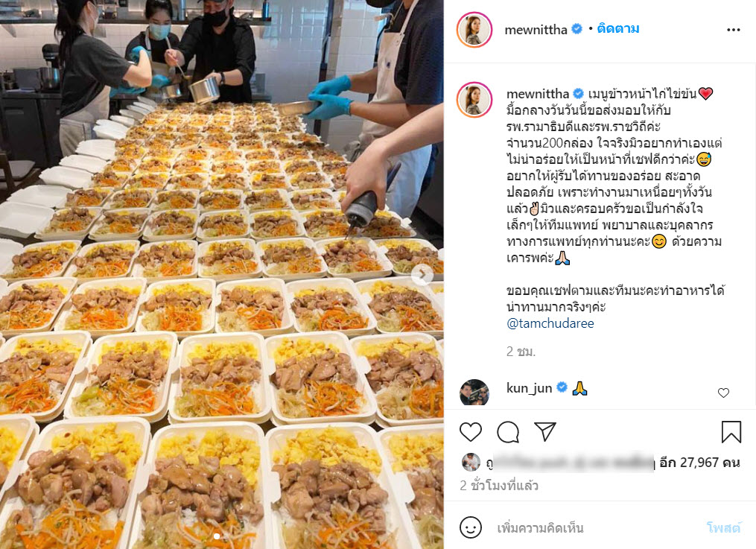
Task: View the อีก 27,967 คน likes list
Action: point(699,463)
